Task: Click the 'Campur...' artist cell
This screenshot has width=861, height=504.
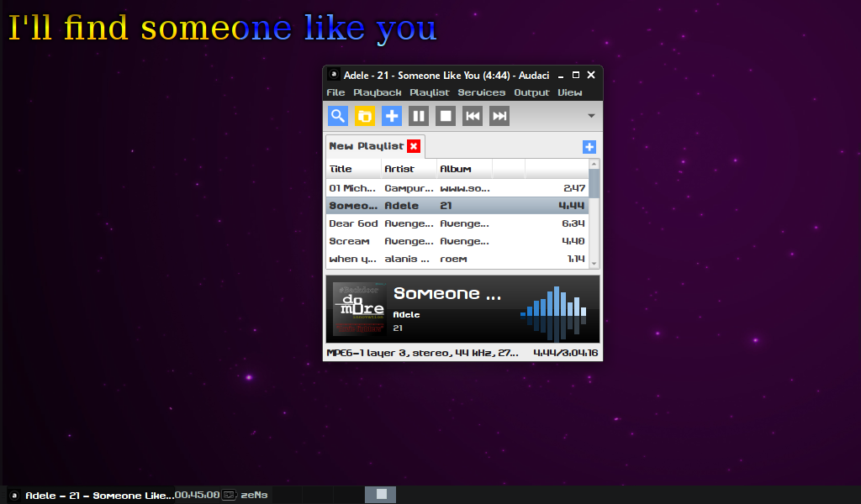Action: pos(409,188)
